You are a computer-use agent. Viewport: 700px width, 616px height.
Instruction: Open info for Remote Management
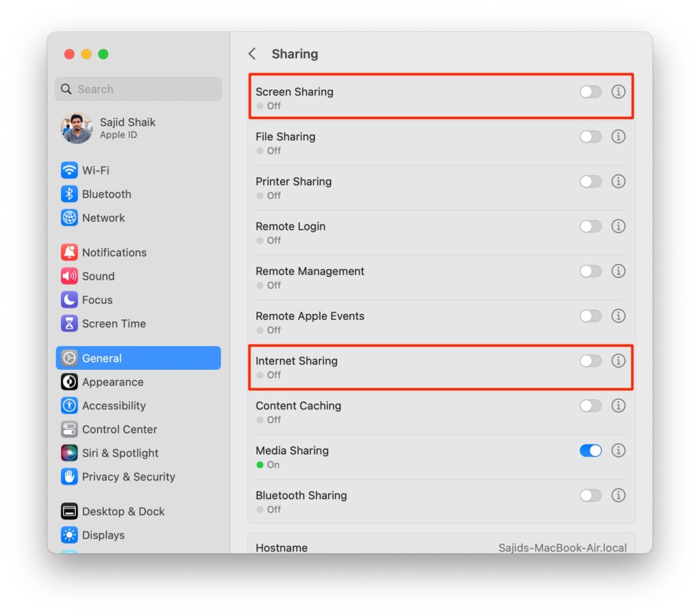point(618,271)
